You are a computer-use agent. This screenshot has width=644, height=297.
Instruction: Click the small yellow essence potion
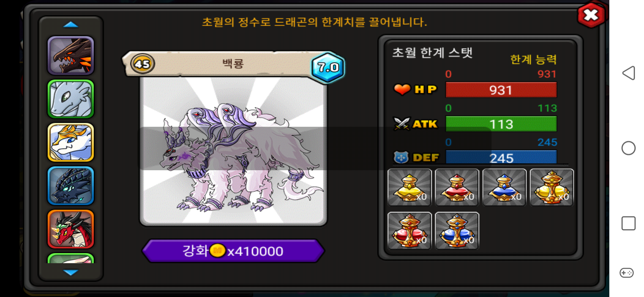410,187
